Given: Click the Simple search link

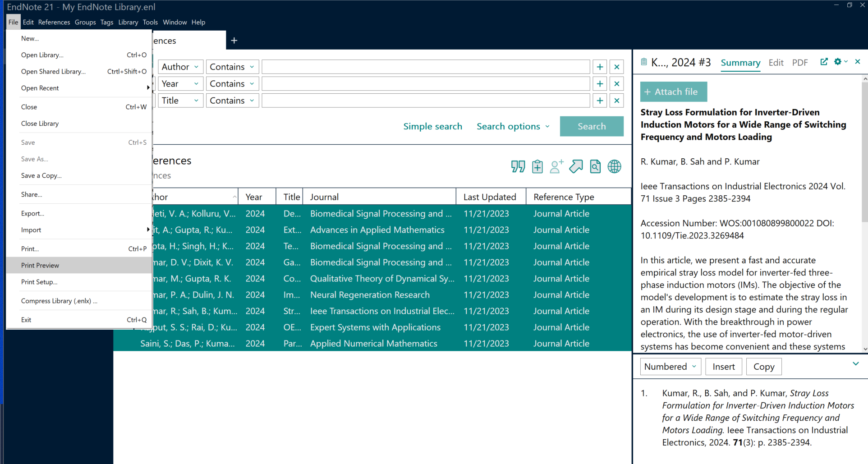Looking at the screenshot, I should 432,126.
